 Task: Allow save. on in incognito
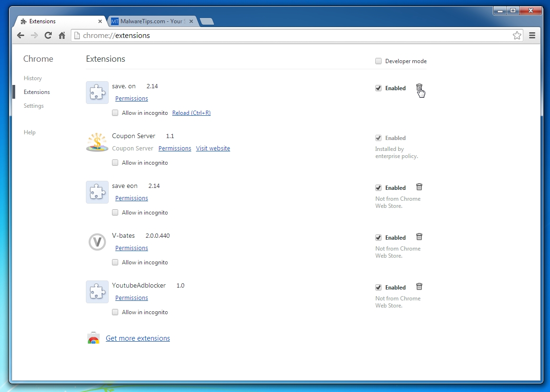click(115, 112)
